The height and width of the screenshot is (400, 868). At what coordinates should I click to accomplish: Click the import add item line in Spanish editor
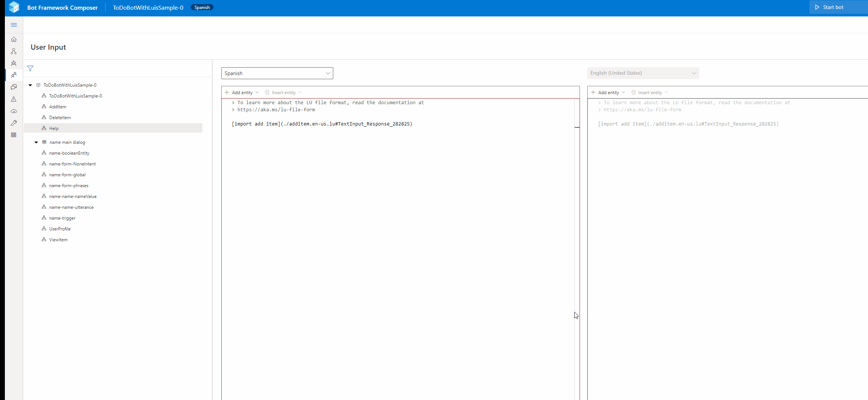[322, 124]
